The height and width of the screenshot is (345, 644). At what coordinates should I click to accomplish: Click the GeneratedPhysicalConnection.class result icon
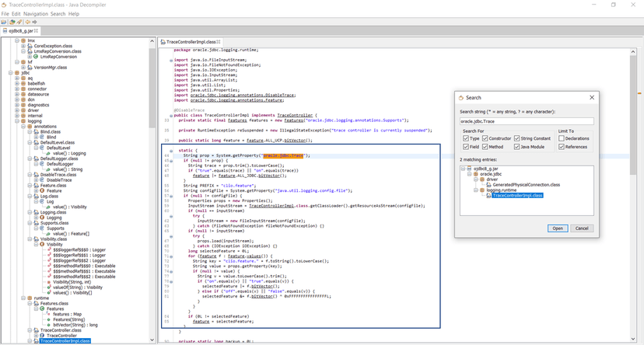(490, 184)
